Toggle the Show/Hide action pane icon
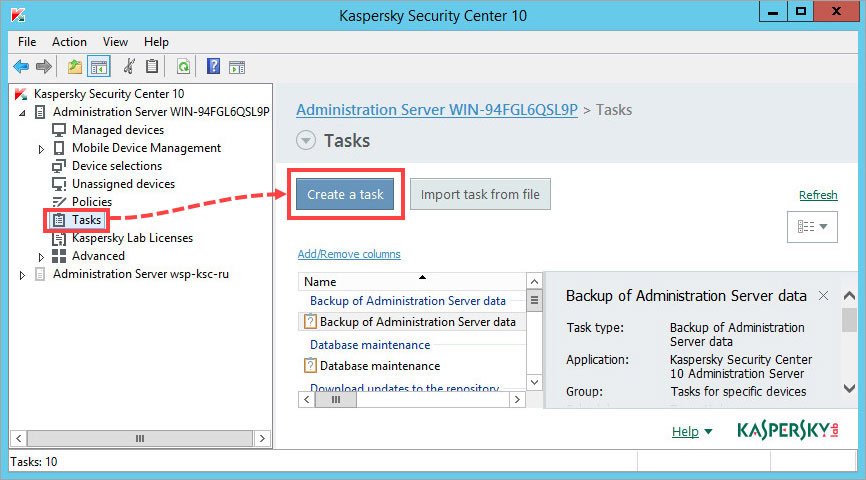Image resolution: width=866 pixels, height=480 pixels. 237,67
